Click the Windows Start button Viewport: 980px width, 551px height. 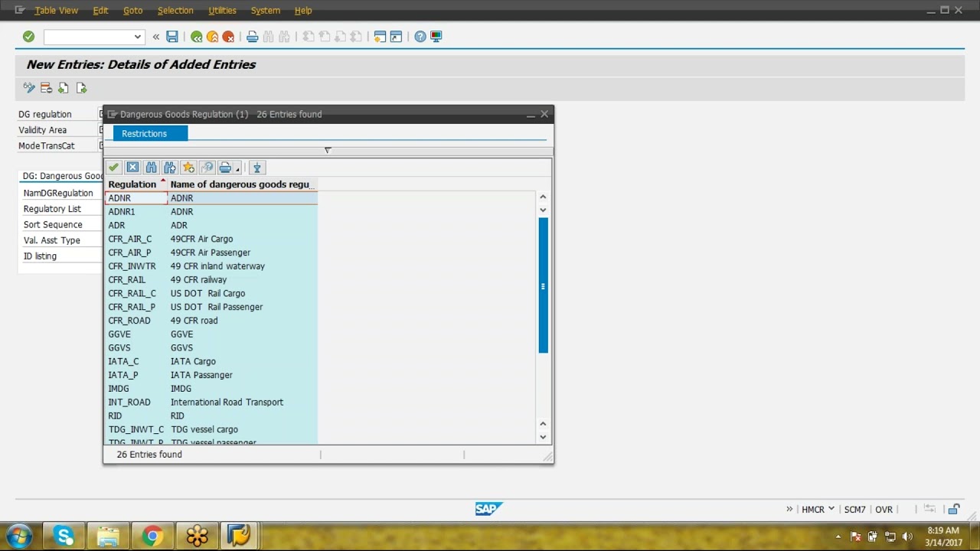[18, 536]
